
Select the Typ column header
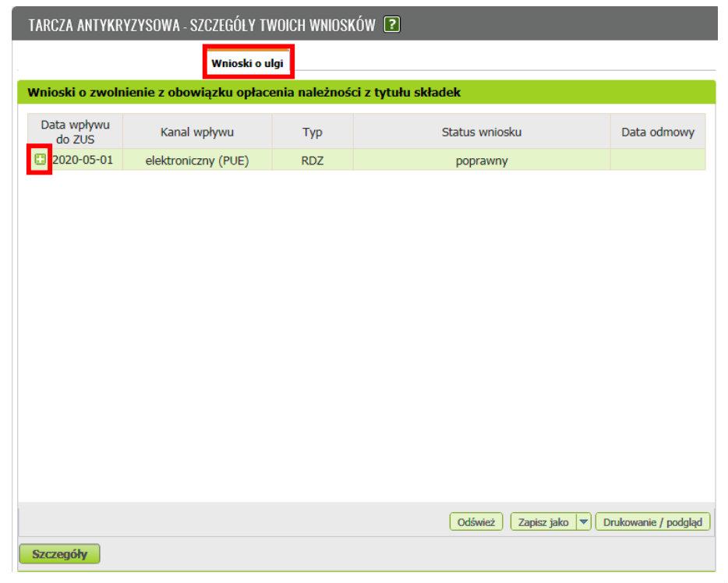[x=312, y=132]
